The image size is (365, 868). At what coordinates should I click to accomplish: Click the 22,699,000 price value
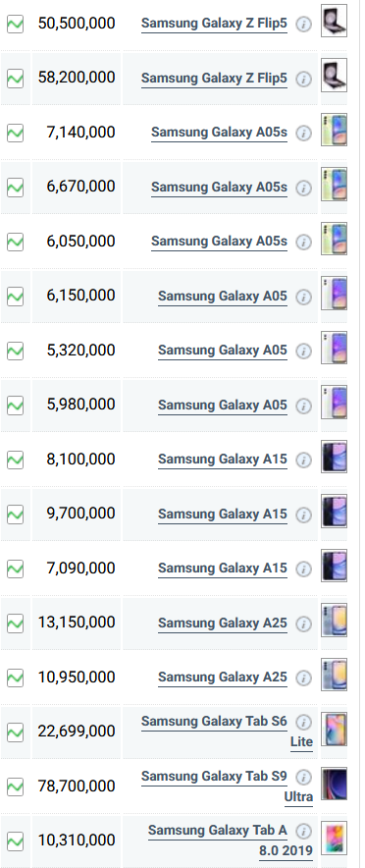(77, 732)
